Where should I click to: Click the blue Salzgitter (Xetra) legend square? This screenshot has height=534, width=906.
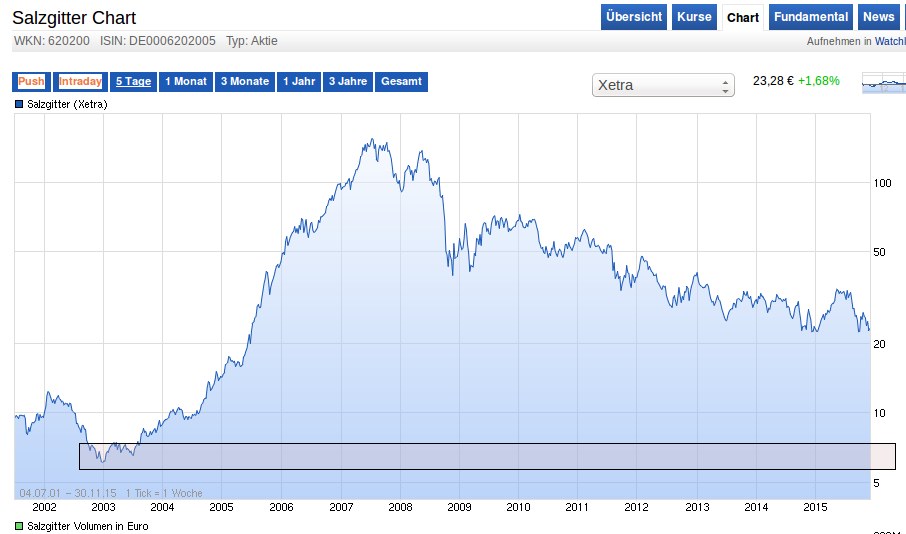(x=19, y=104)
